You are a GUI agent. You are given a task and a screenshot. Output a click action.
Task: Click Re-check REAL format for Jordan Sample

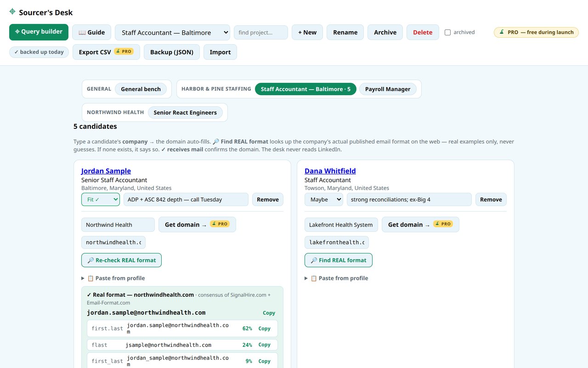pyautogui.click(x=121, y=260)
